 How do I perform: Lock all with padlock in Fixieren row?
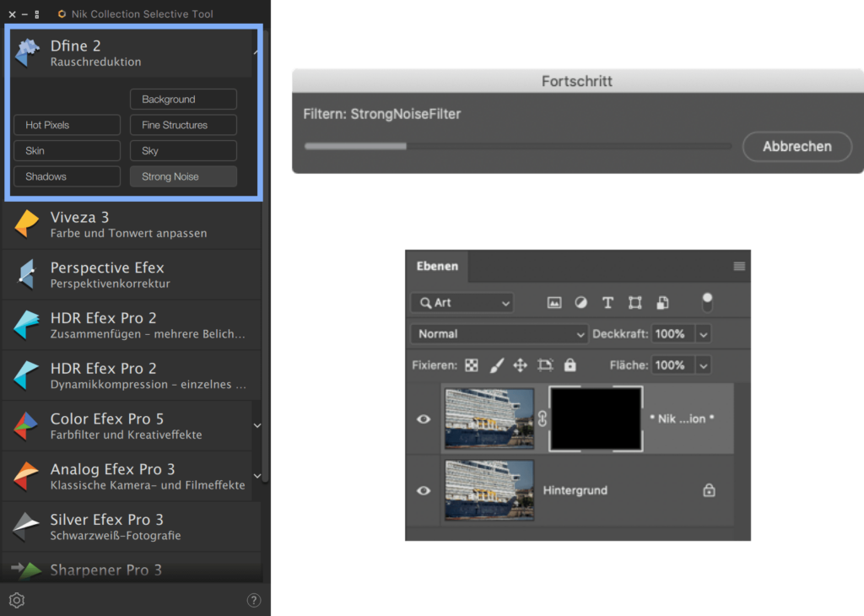click(570, 365)
